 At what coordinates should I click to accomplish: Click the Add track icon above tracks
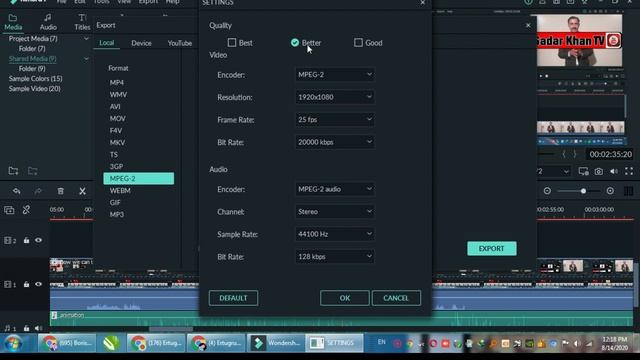9,210
